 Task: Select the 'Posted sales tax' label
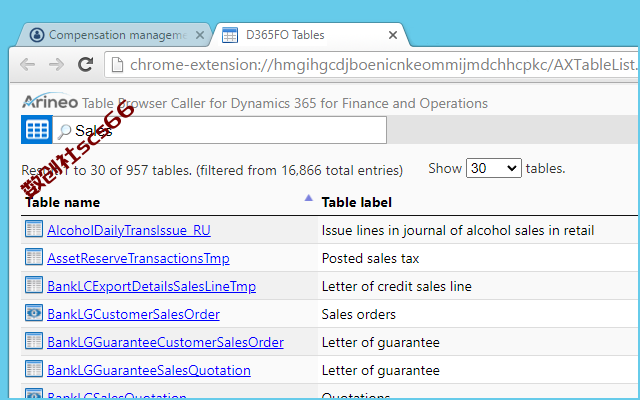tap(370, 258)
